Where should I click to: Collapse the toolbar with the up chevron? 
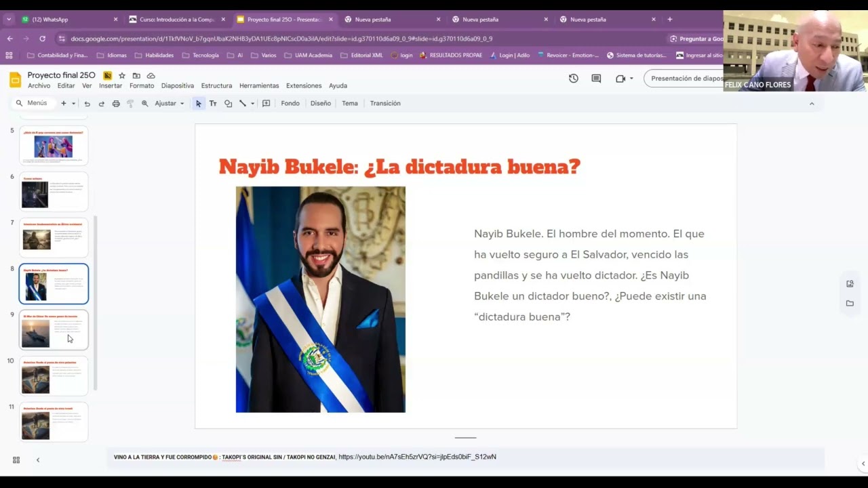[812, 104]
